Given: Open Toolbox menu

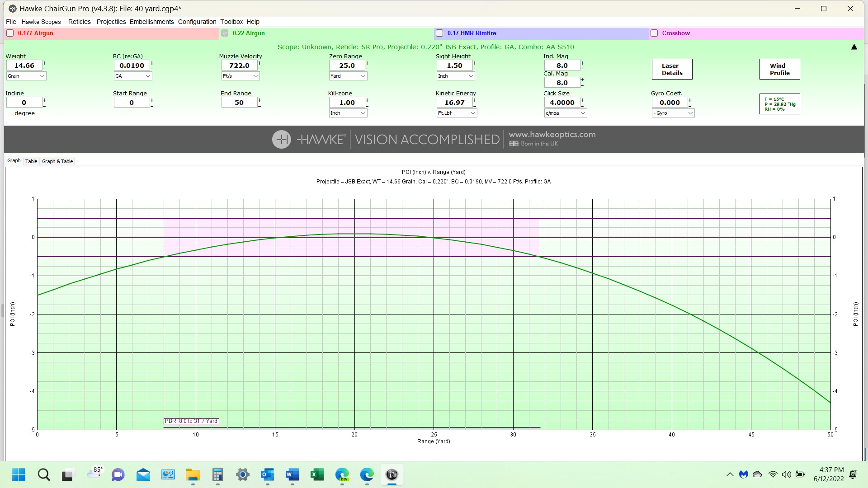Looking at the screenshot, I should [231, 22].
